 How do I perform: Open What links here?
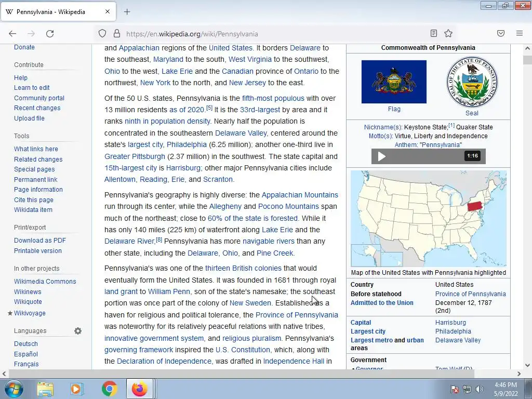click(36, 149)
